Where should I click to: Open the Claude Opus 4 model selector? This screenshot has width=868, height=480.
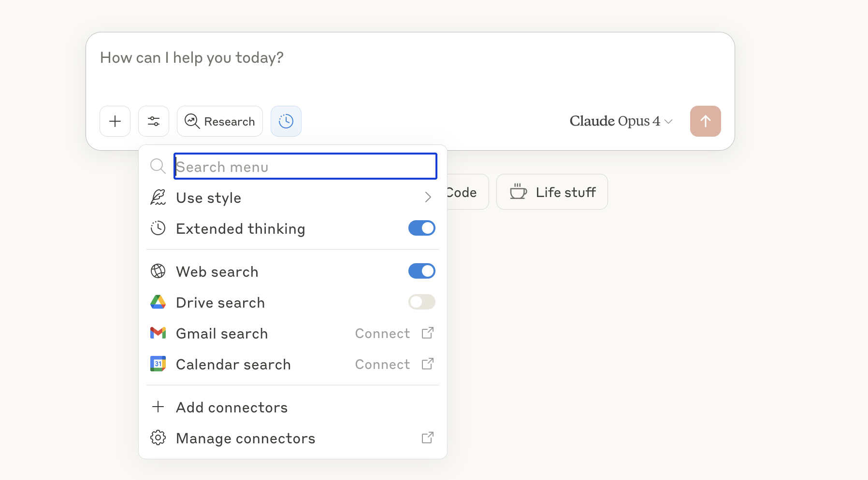[x=621, y=121]
